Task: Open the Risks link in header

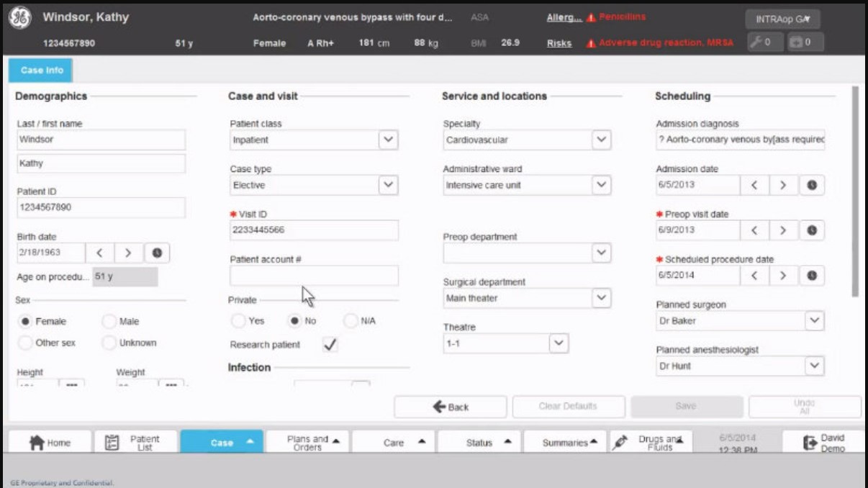Action: point(559,43)
